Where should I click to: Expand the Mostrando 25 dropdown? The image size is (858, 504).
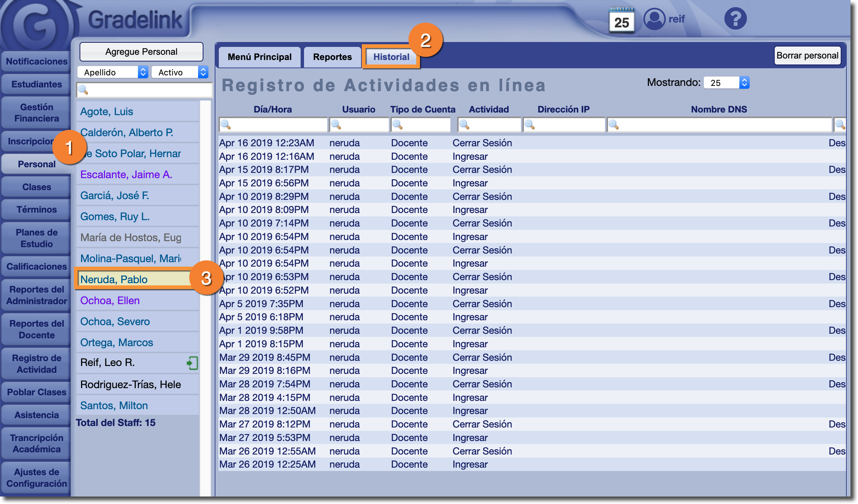(x=726, y=82)
